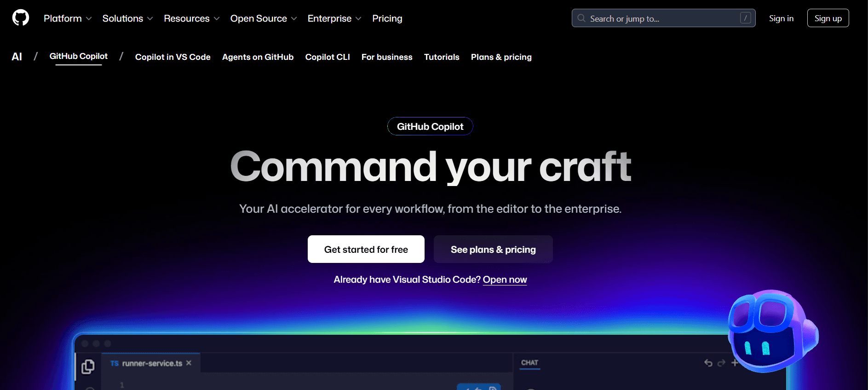
Task: Click the Sign up button
Action: click(828, 18)
